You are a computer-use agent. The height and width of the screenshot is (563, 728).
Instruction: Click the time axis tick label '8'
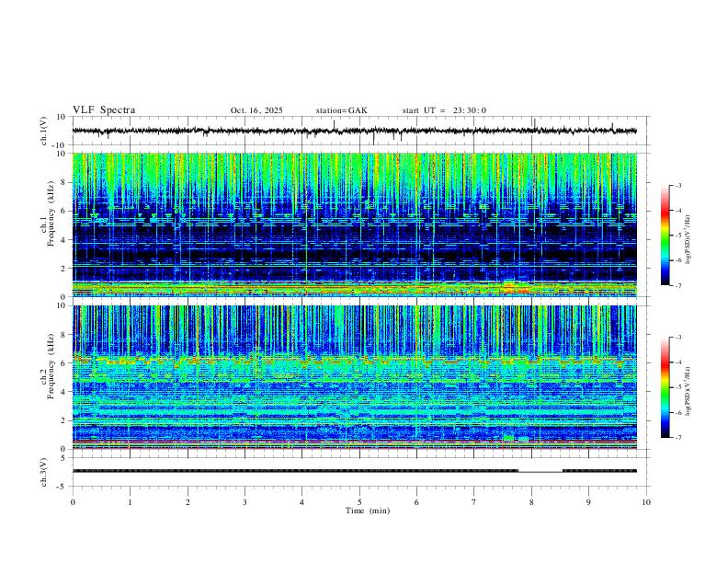tap(531, 502)
